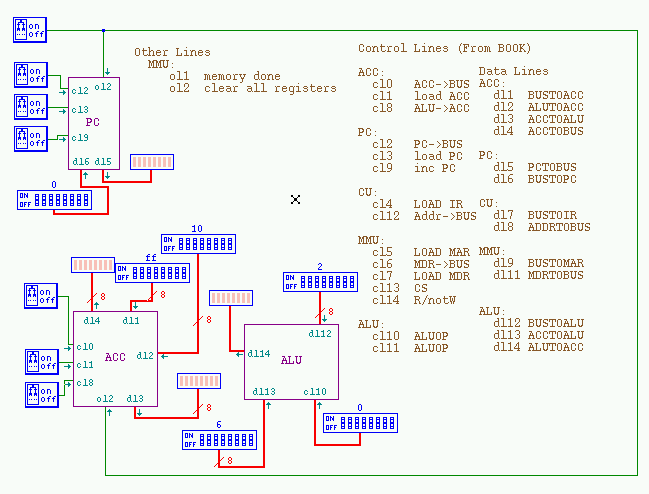Toggle the on/off switch for PC cl3

click(x=28, y=105)
